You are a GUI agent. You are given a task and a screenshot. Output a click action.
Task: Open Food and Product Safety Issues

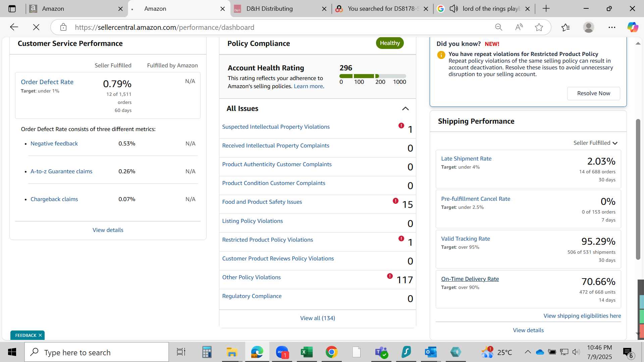(x=262, y=202)
